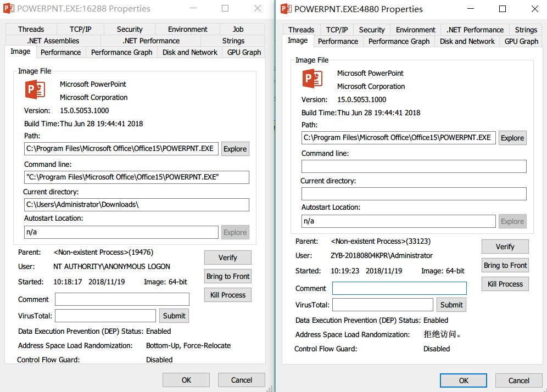The image size is (547, 392).
Task: Switch to Strings tab in 16288 window
Action: [233, 41]
